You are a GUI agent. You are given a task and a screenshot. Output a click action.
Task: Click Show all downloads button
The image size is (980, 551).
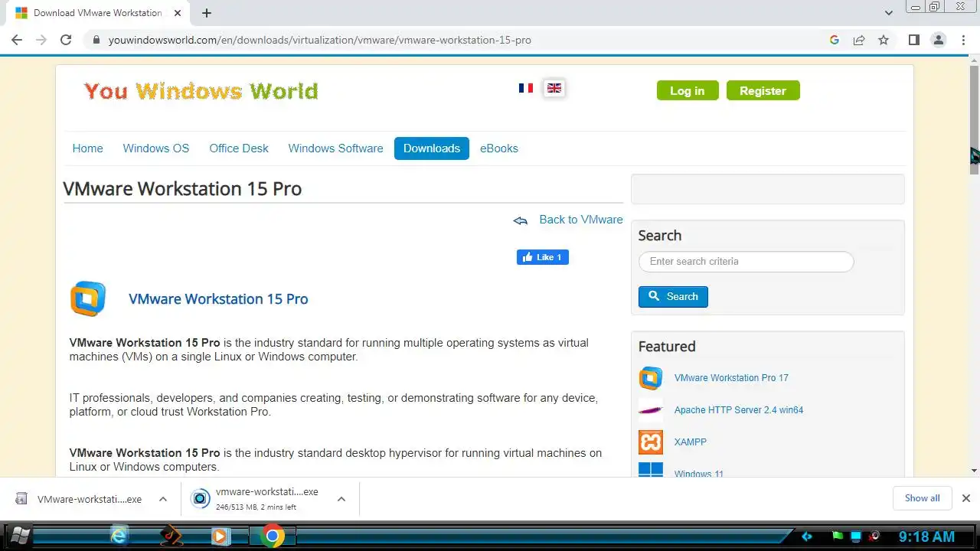[922, 498]
